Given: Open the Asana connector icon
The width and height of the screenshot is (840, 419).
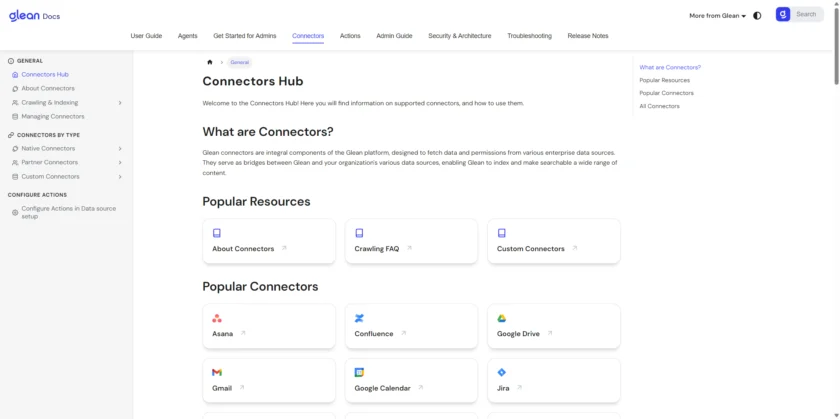Looking at the screenshot, I should [217, 318].
